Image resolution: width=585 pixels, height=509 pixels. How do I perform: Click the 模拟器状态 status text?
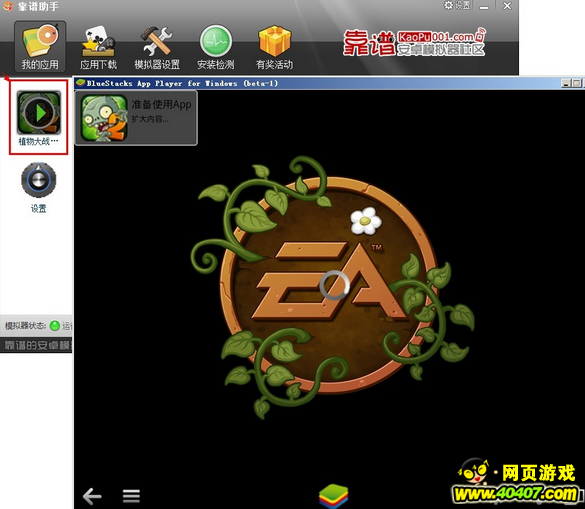click(25, 326)
